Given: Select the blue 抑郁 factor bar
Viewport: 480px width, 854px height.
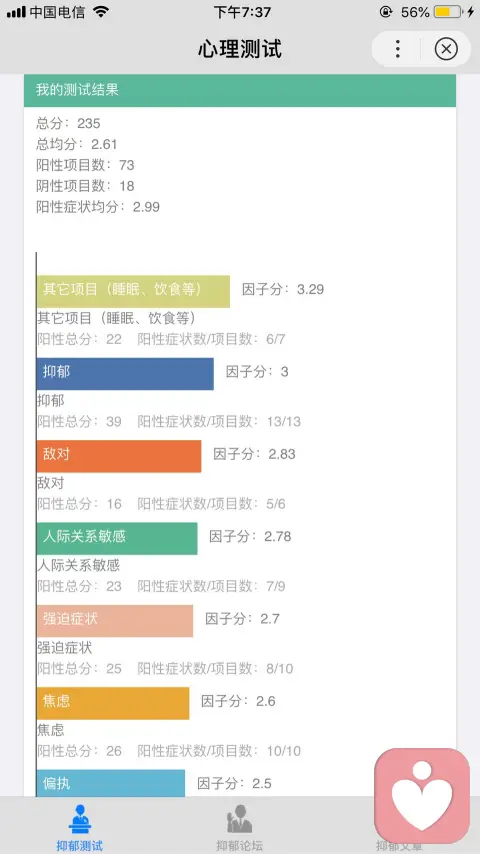Looking at the screenshot, I should pyautogui.click(x=125, y=374).
